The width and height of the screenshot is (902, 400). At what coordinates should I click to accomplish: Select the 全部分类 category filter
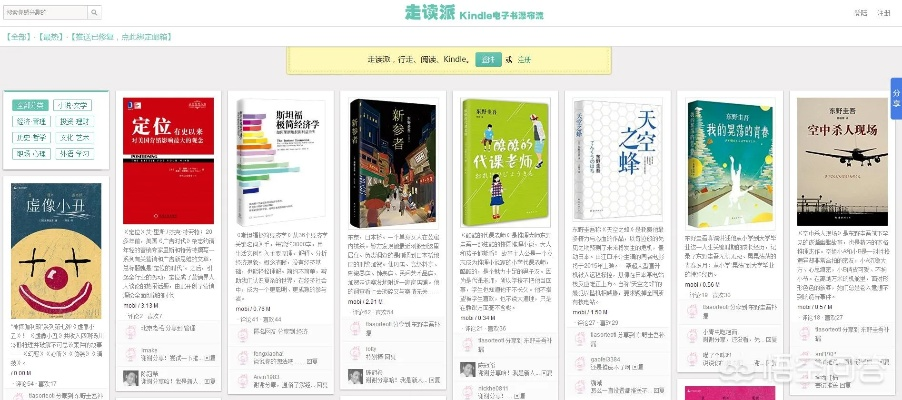[30, 105]
